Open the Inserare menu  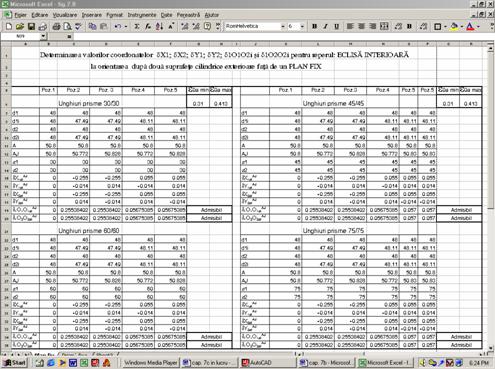92,15
